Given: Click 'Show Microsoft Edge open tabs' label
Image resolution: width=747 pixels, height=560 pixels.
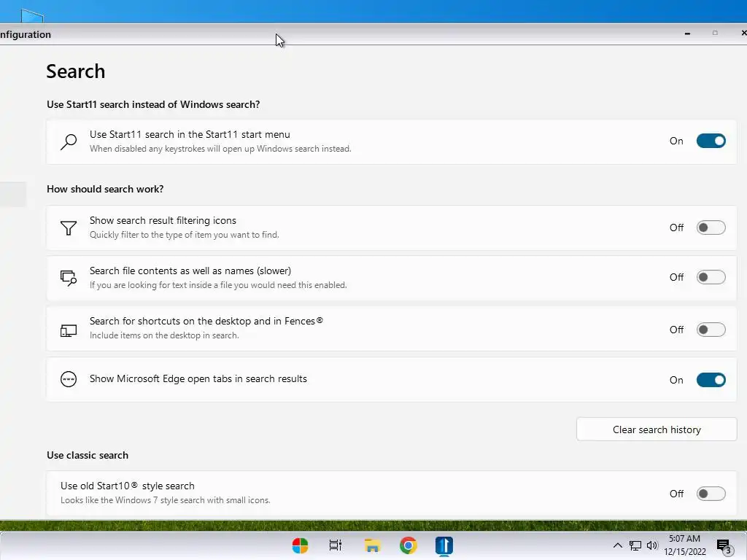Looking at the screenshot, I should (198, 378).
